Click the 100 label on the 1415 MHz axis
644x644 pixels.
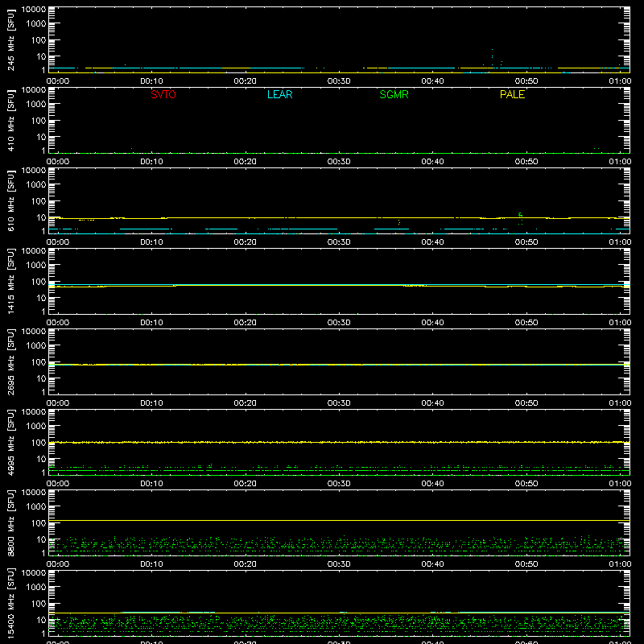click(x=39, y=282)
